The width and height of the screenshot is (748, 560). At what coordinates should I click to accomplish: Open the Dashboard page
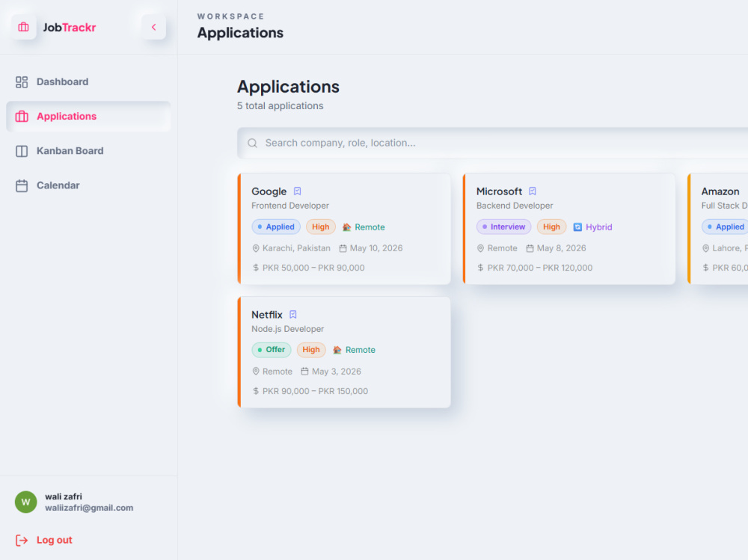coord(88,81)
